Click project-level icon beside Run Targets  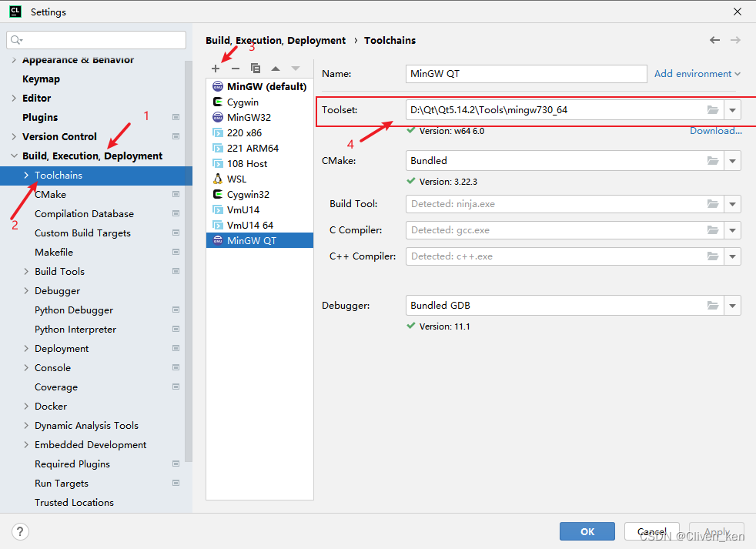pyautogui.click(x=176, y=483)
